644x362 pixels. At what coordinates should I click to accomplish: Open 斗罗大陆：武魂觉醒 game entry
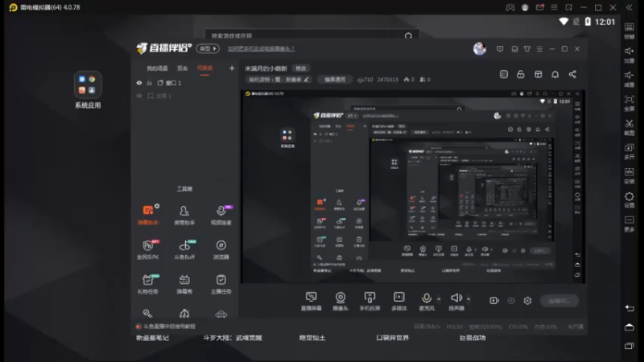233,338
